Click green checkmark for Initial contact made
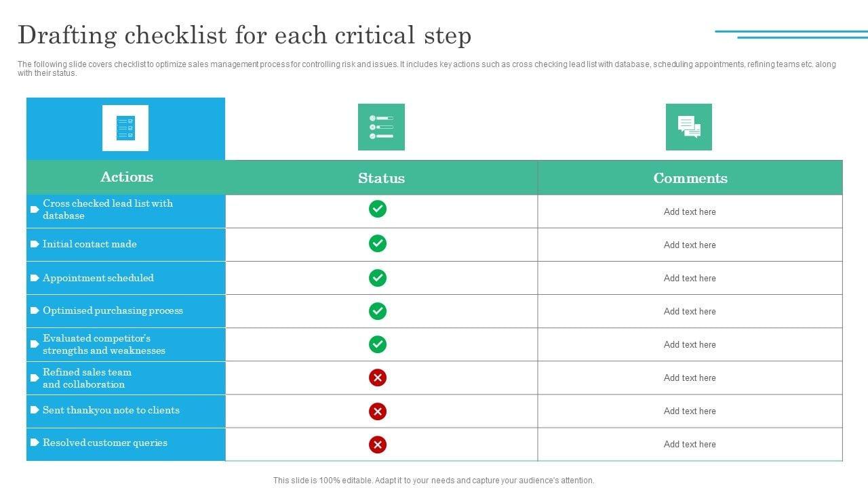 coord(378,243)
